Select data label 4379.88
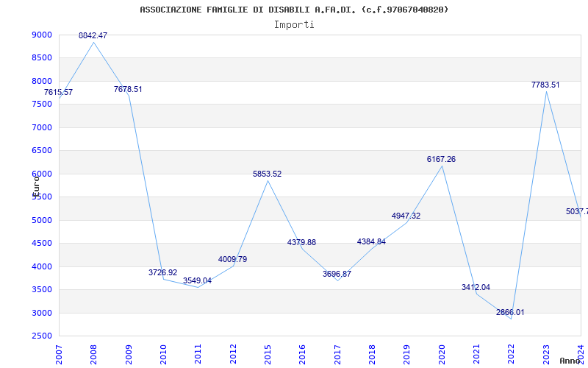 pyautogui.click(x=301, y=243)
